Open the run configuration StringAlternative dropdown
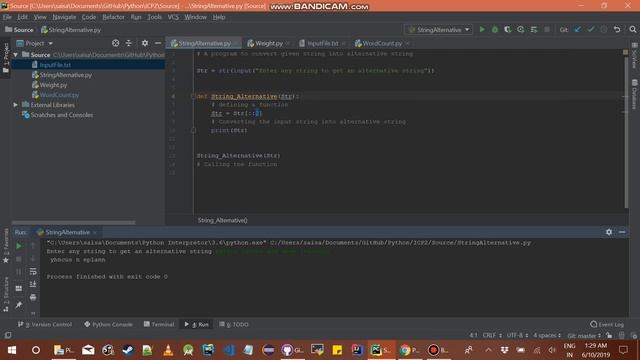The width and height of the screenshot is (640, 360). [438, 29]
